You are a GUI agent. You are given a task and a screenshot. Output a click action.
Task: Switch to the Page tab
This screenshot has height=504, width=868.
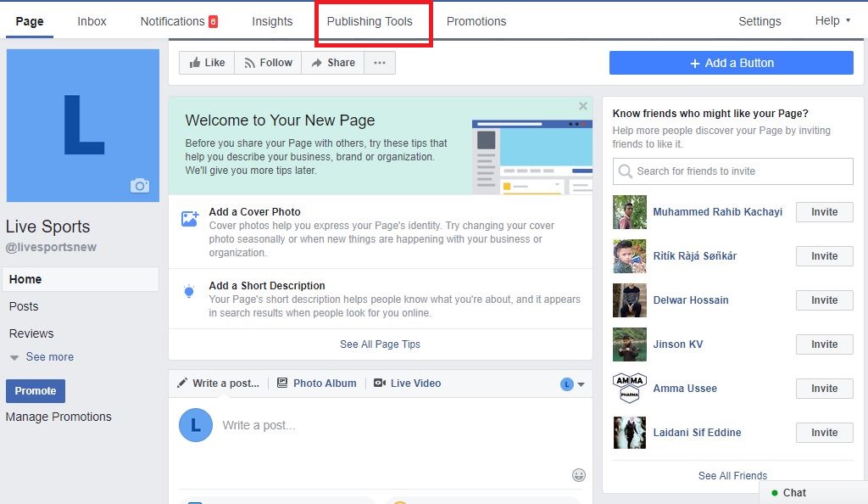pos(30,21)
